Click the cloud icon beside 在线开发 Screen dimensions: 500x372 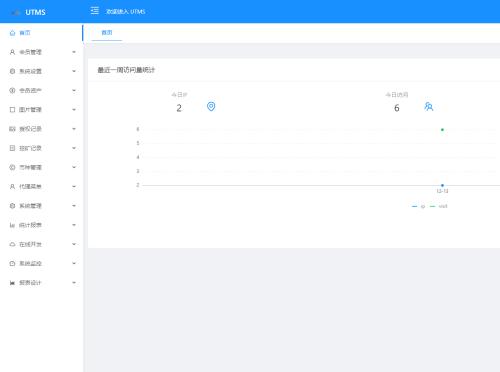click(x=12, y=244)
